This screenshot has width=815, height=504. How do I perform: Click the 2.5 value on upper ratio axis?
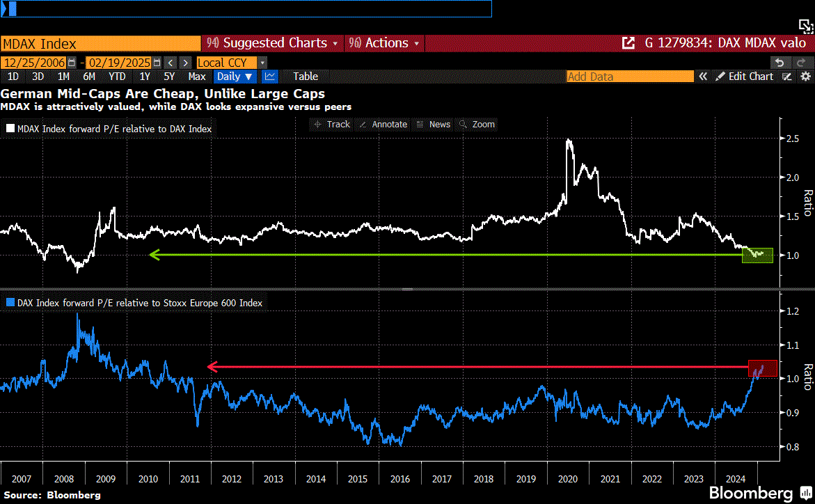pos(793,139)
